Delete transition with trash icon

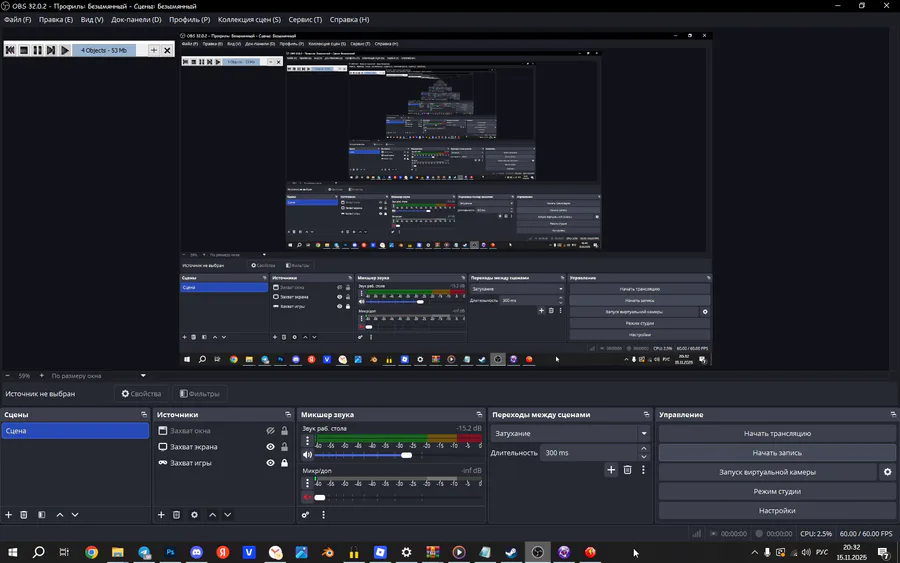pyautogui.click(x=627, y=470)
